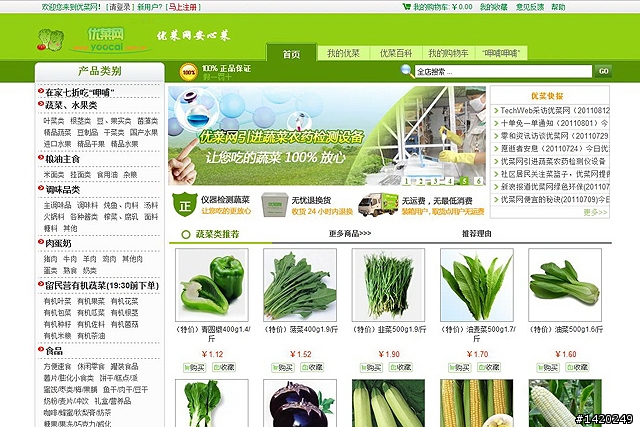This screenshot has height=427, width=640.
Task: Open the 进口水果 subcategory
Action: (57, 144)
